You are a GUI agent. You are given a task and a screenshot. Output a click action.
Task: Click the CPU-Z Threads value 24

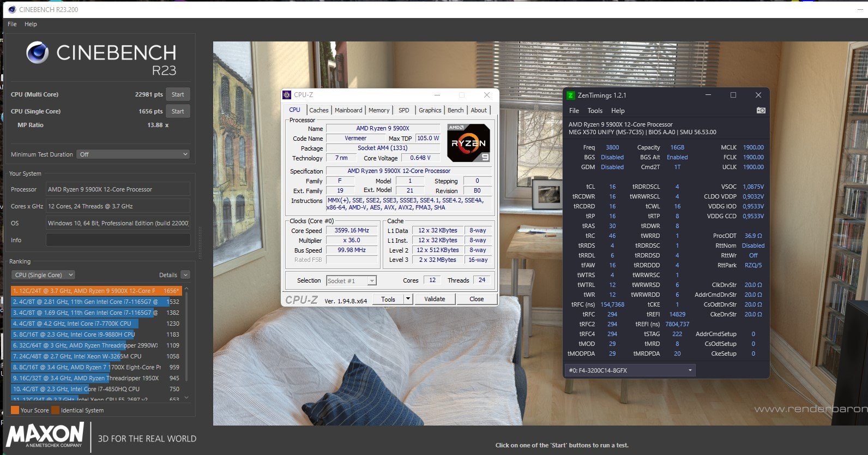point(482,280)
